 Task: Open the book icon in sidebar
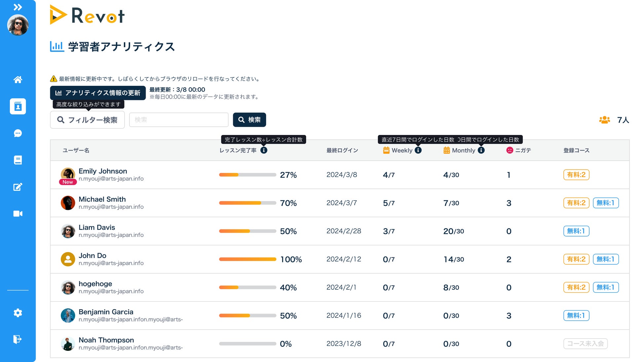(18, 160)
